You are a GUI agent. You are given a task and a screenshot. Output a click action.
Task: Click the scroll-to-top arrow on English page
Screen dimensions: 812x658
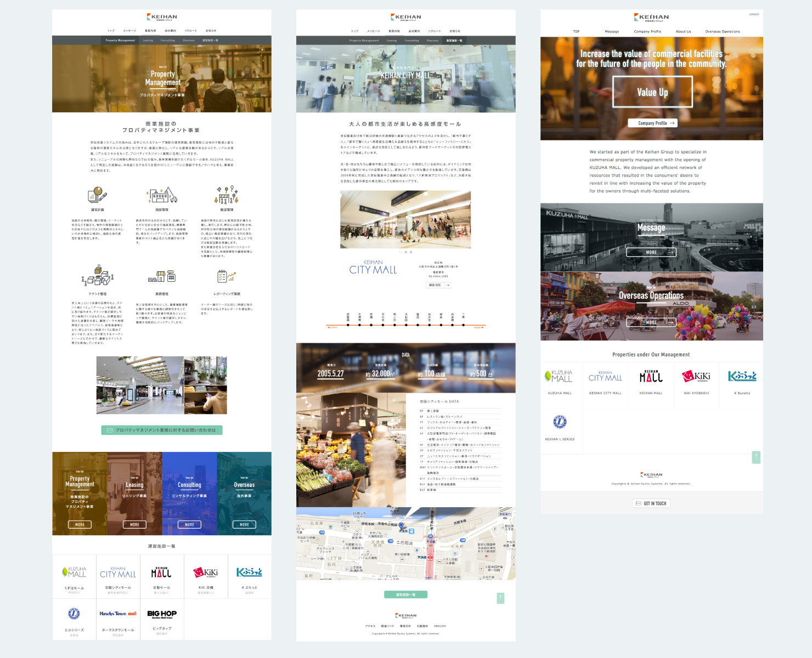click(x=756, y=457)
